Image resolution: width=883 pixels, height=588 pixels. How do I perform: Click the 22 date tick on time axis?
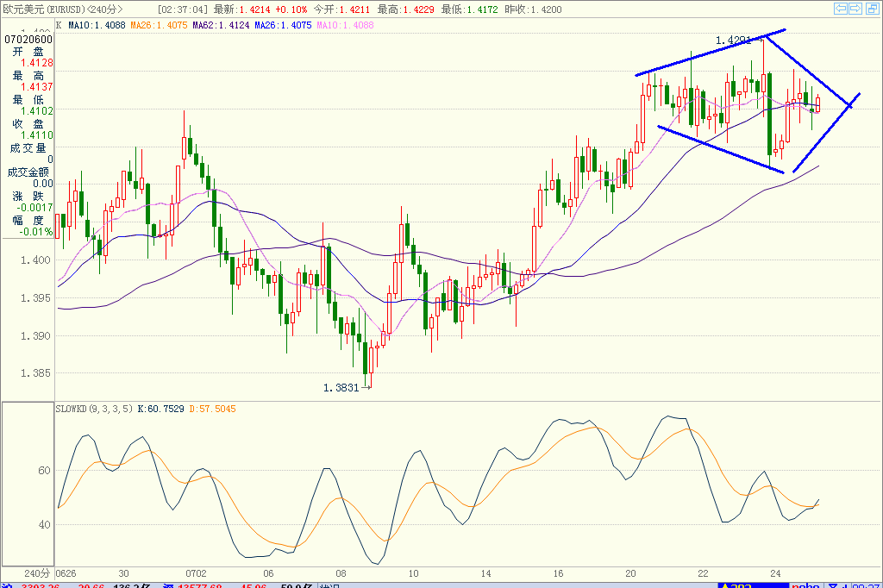704,573
